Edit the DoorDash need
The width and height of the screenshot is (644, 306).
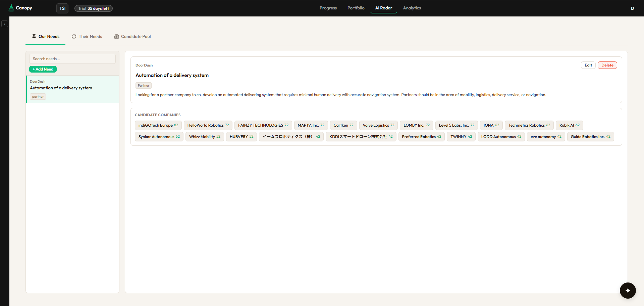pyautogui.click(x=588, y=65)
